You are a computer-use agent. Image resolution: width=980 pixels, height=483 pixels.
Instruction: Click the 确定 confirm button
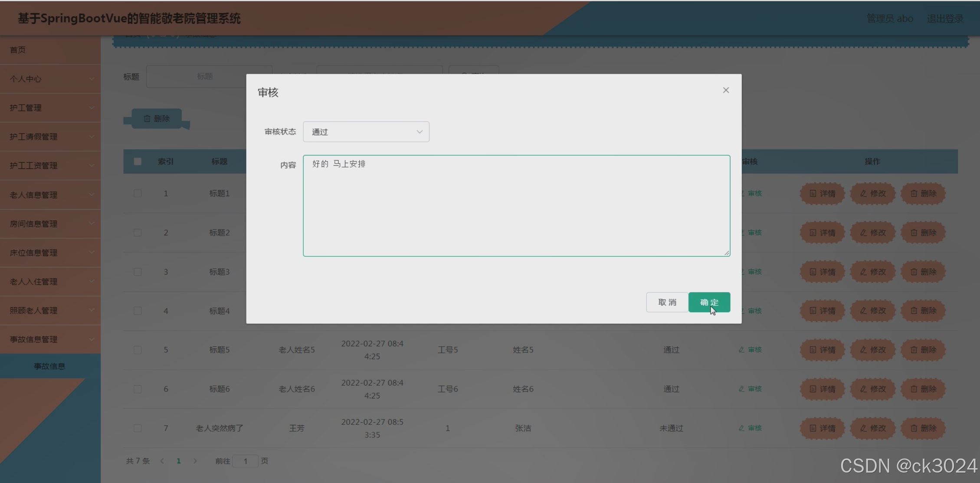(x=709, y=302)
